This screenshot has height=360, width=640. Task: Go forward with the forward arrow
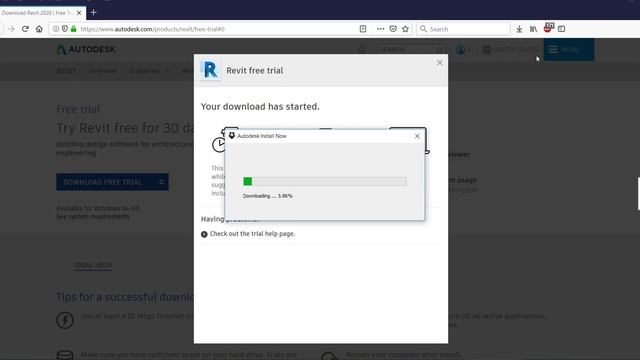click(x=11, y=29)
